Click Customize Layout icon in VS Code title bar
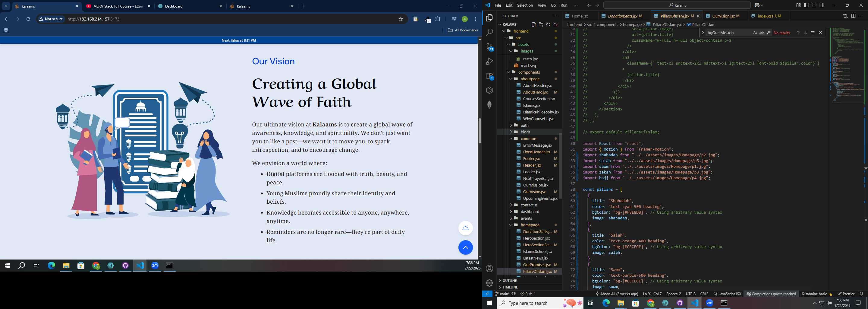The image size is (868, 309). pos(798,5)
